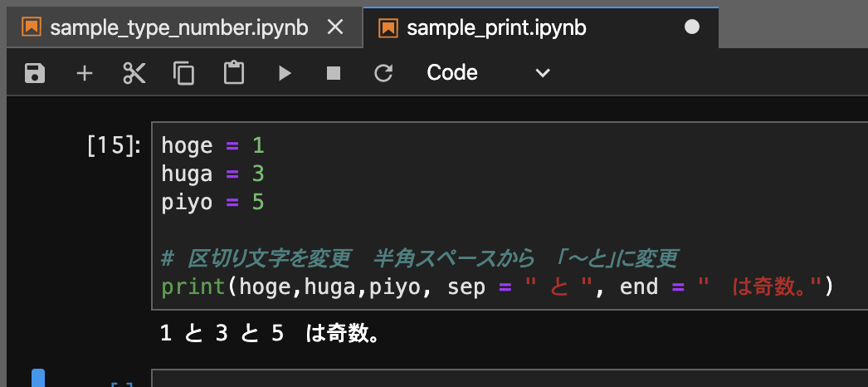Place cursor on the huga = 3 line
The image size is (868, 387).
coord(213,174)
